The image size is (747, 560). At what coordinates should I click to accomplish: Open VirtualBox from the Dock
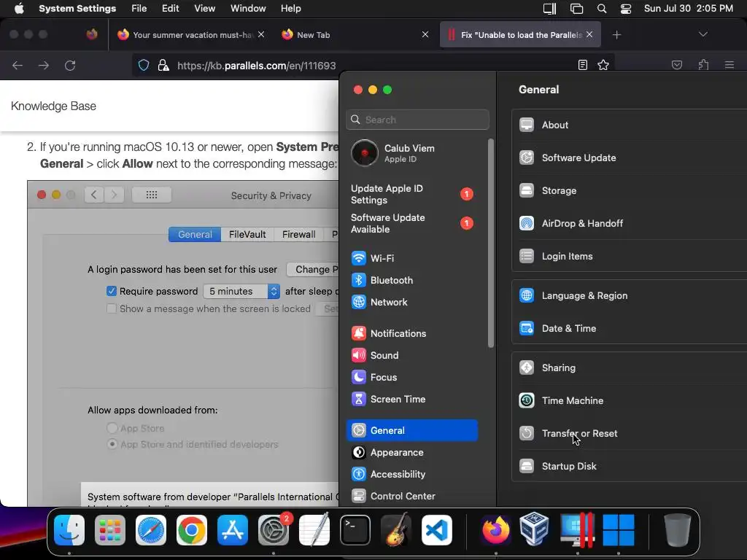[x=535, y=529]
